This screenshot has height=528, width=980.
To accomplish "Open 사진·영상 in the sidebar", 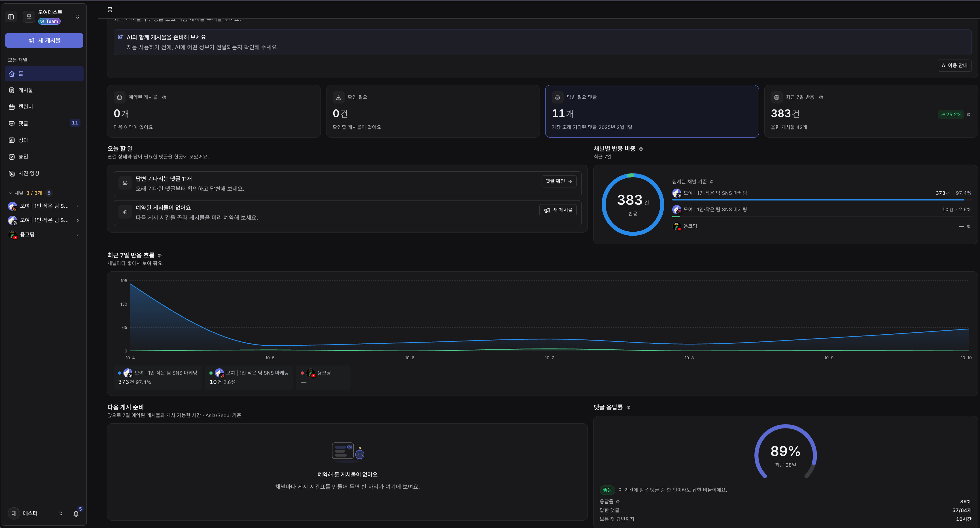I will point(44,173).
